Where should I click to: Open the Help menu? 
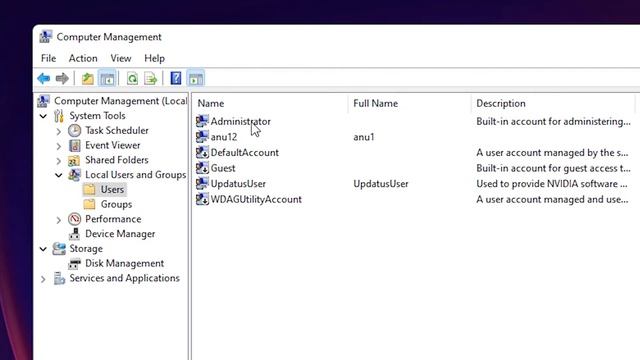tap(154, 58)
